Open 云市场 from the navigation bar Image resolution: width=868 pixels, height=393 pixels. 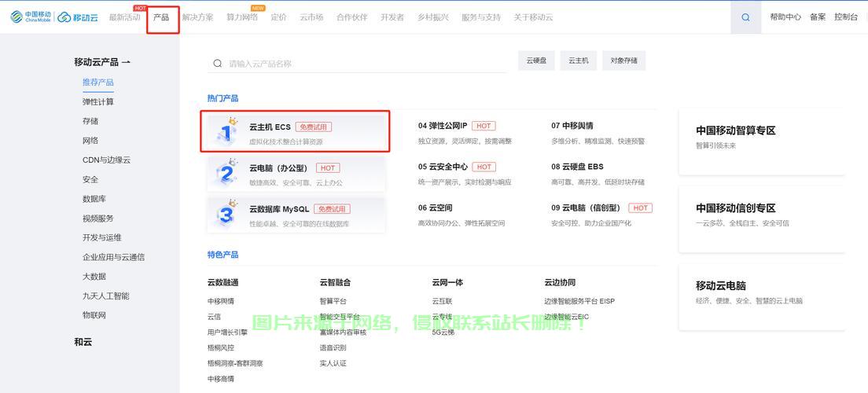311,17
